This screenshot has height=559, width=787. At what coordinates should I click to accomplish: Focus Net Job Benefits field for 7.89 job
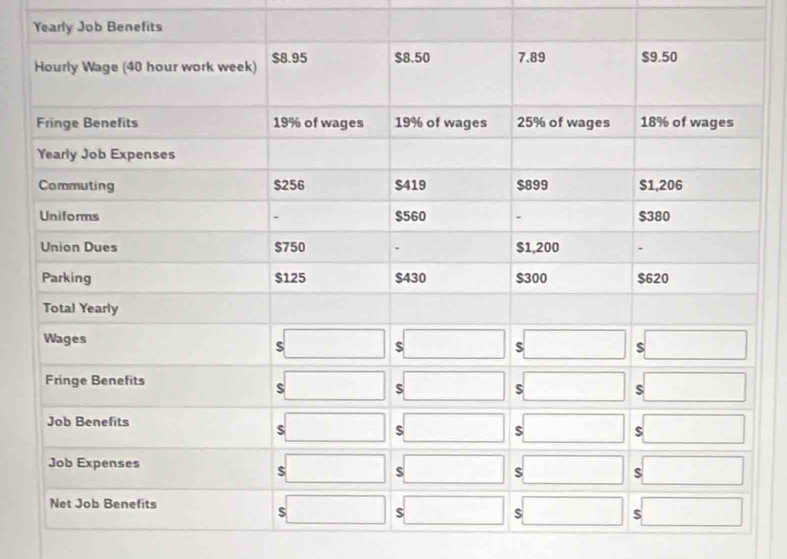click(576, 511)
